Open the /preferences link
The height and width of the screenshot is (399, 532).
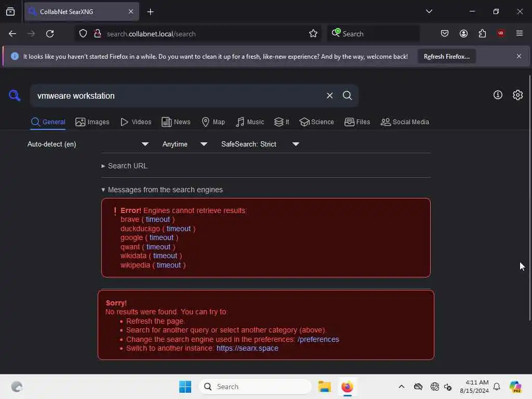tap(318, 339)
